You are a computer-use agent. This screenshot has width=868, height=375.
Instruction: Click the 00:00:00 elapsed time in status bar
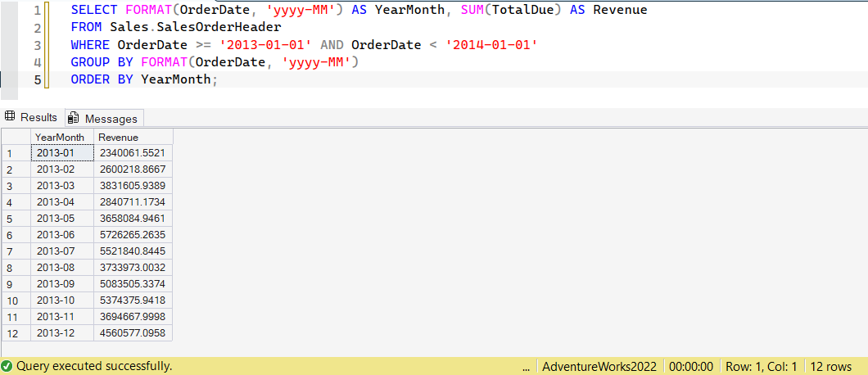pyautogui.click(x=691, y=366)
